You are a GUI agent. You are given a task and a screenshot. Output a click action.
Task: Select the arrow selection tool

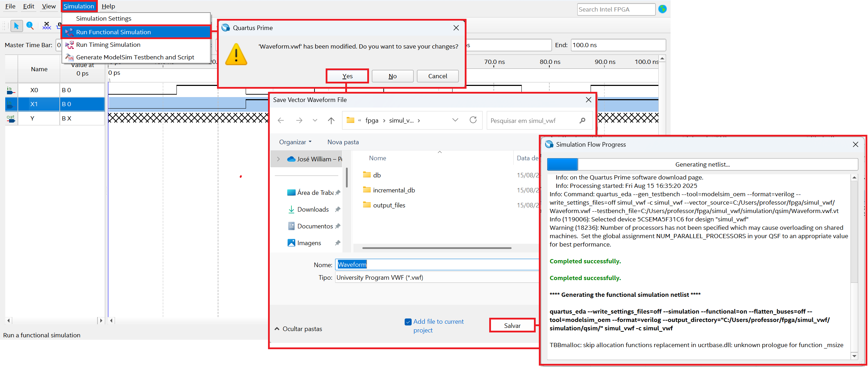coord(16,26)
